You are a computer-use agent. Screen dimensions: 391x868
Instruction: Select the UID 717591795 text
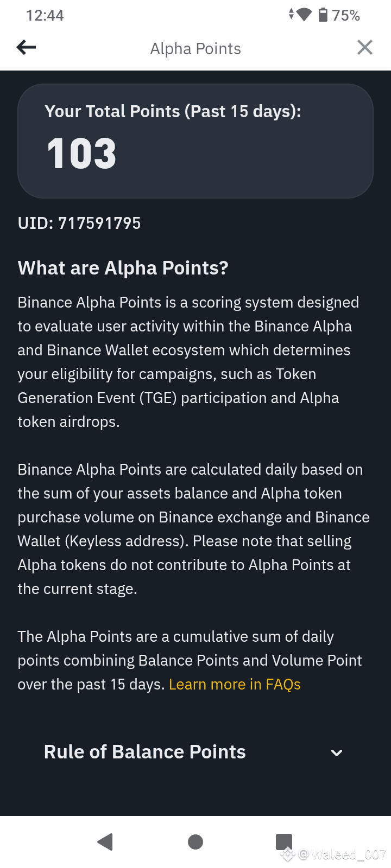[x=79, y=223]
